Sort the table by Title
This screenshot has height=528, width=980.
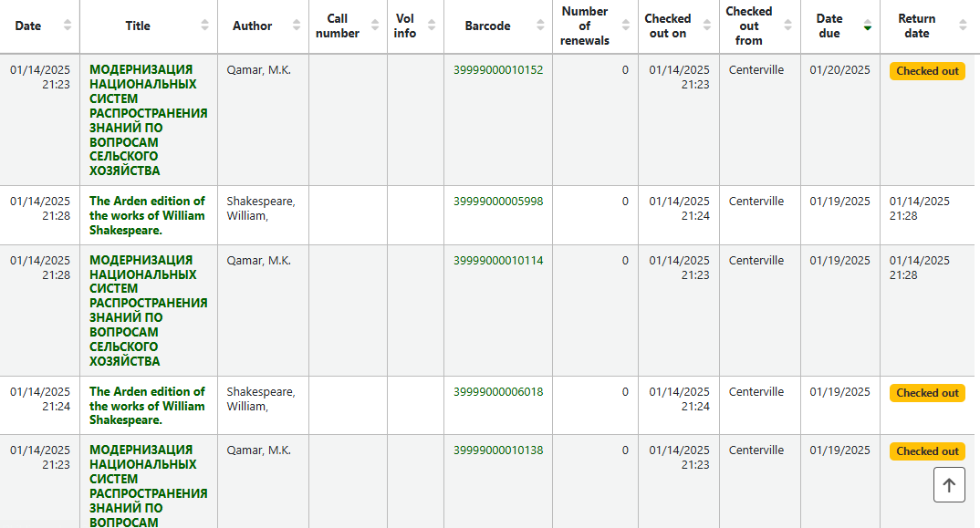(204, 26)
